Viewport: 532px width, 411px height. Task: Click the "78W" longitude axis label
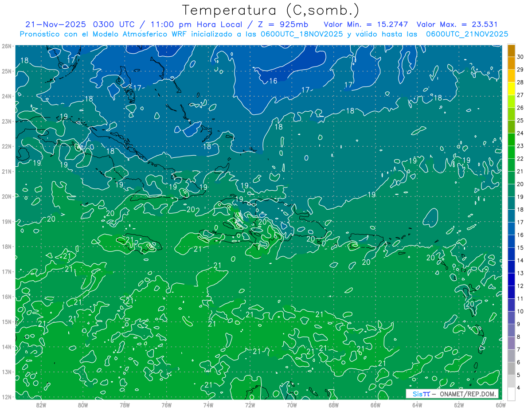click(125, 404)
